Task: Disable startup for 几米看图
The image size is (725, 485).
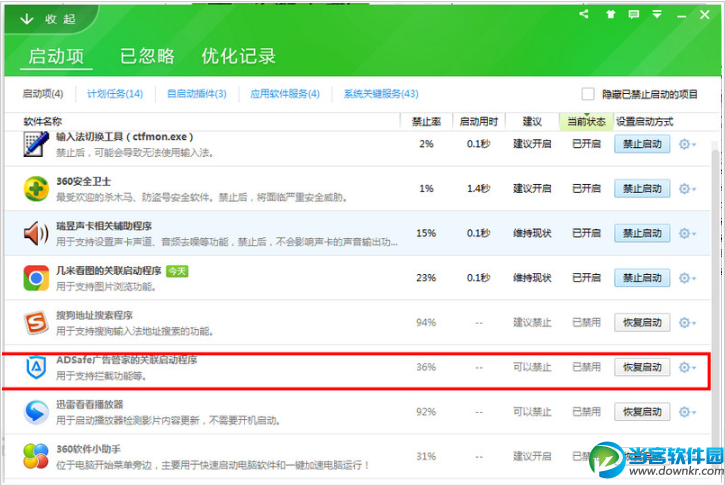Action: 642,278
